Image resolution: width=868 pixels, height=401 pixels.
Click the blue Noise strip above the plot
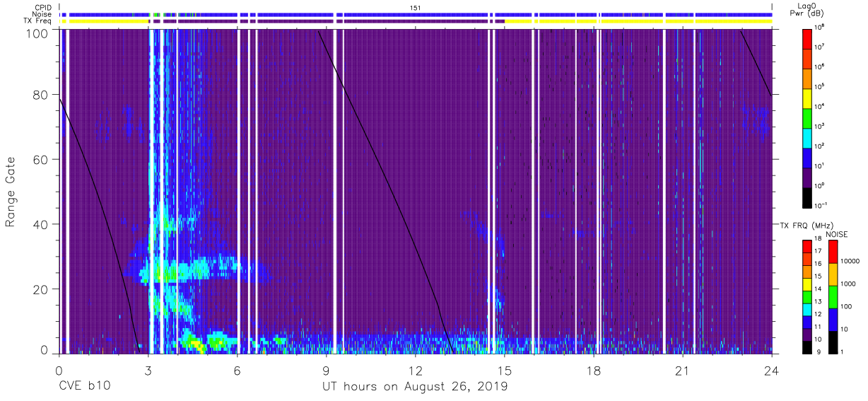coord(415,14)
